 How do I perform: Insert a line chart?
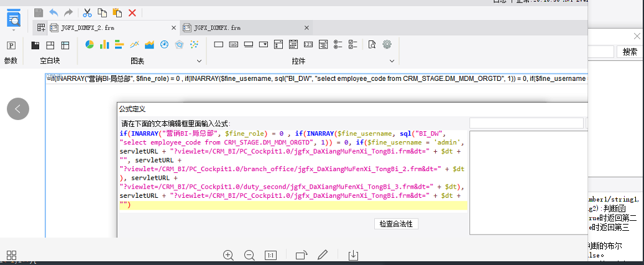pos(134,44)
